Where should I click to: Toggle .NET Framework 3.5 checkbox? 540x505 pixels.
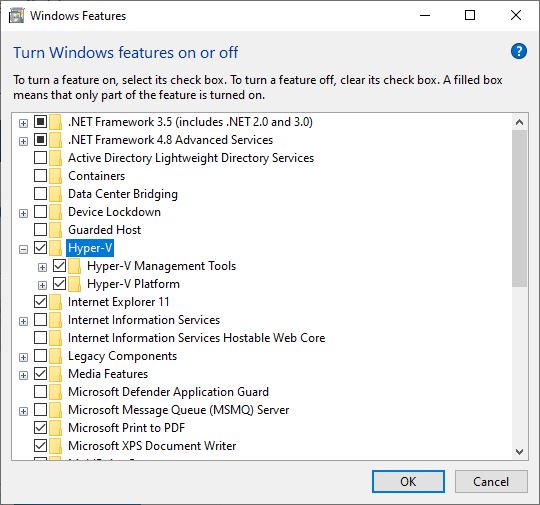41,122
